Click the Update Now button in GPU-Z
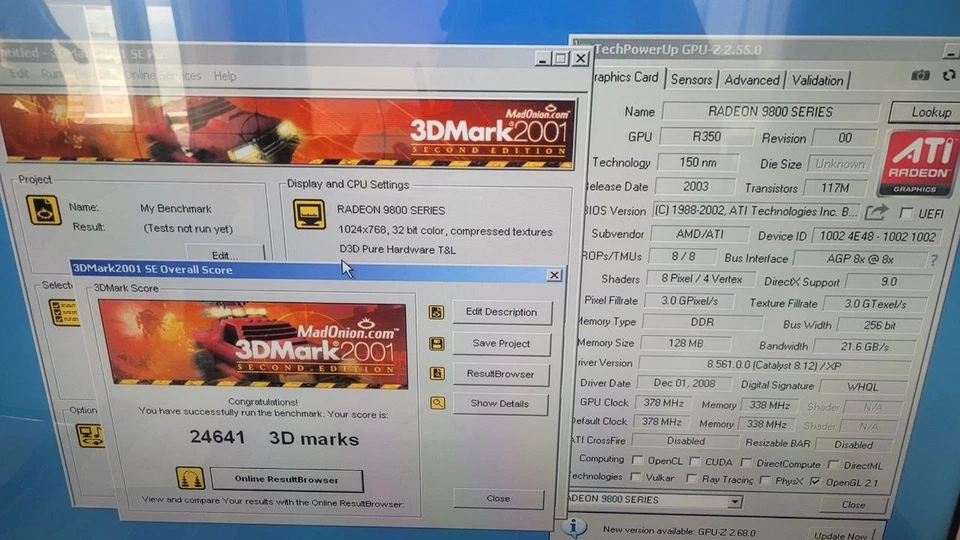960x540 pixels. (x=841, y=534)
